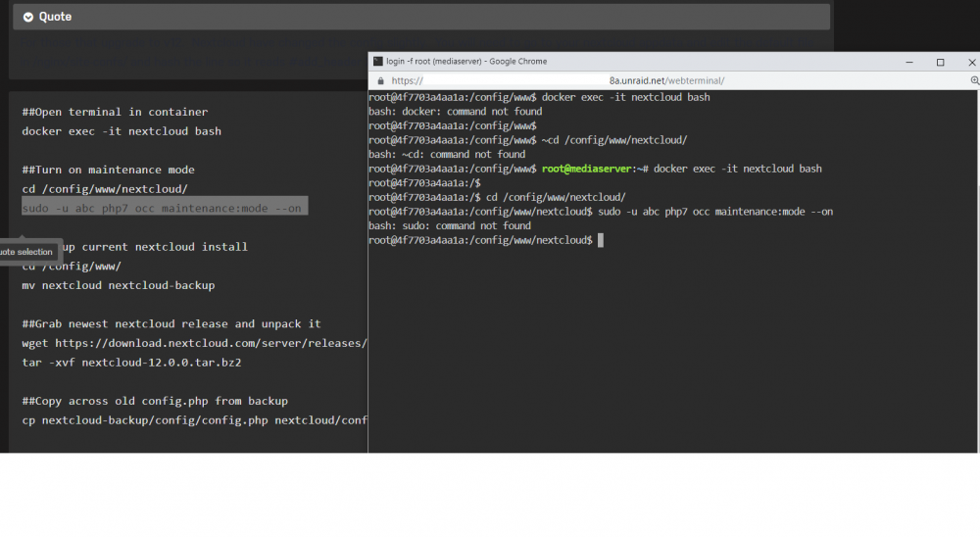Click '##Copy across old config.php' comment
The image size is (980, 537).
pos(155,401)
